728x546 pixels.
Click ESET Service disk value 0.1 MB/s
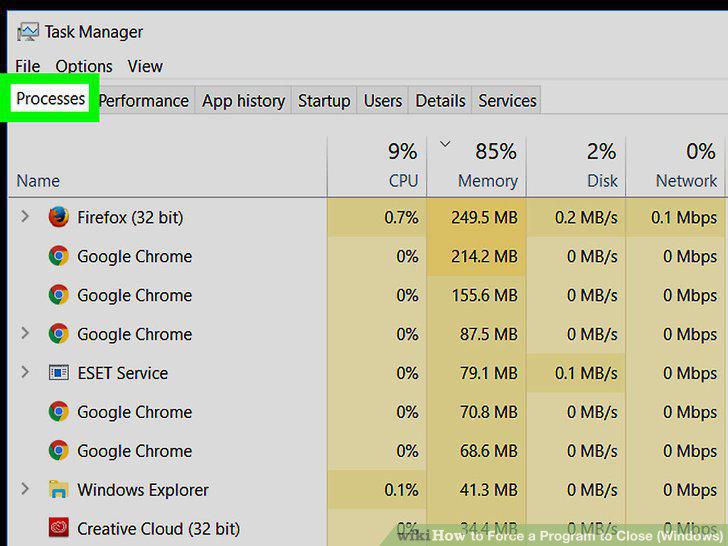(x=586, y=373)
